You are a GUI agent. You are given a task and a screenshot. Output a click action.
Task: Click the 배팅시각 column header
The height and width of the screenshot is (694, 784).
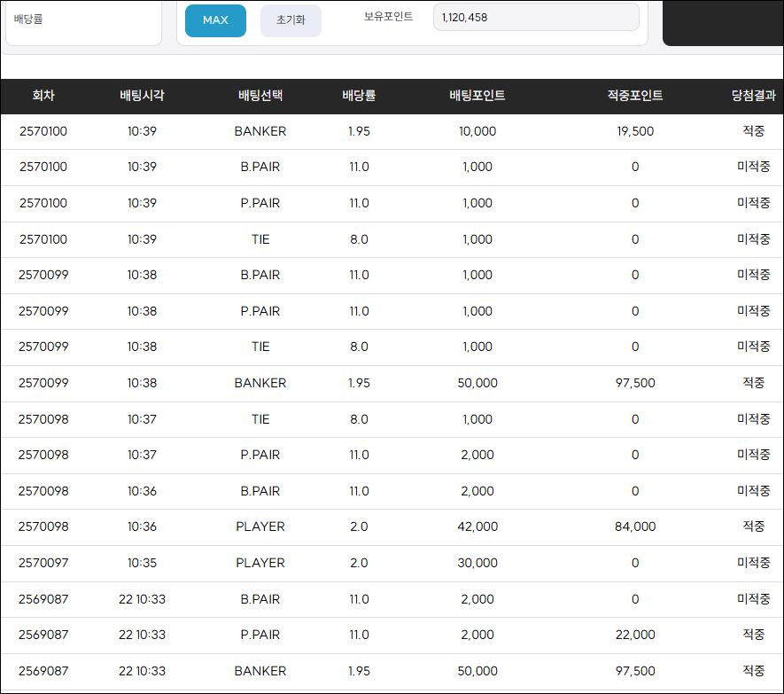click(142, 96)
